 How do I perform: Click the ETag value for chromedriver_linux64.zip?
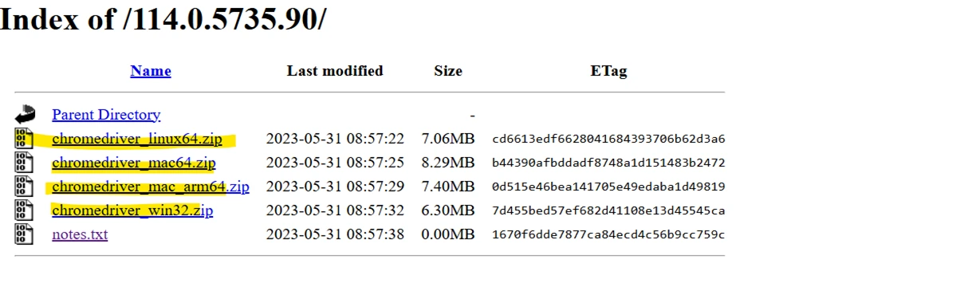click(x=608, y=139)
